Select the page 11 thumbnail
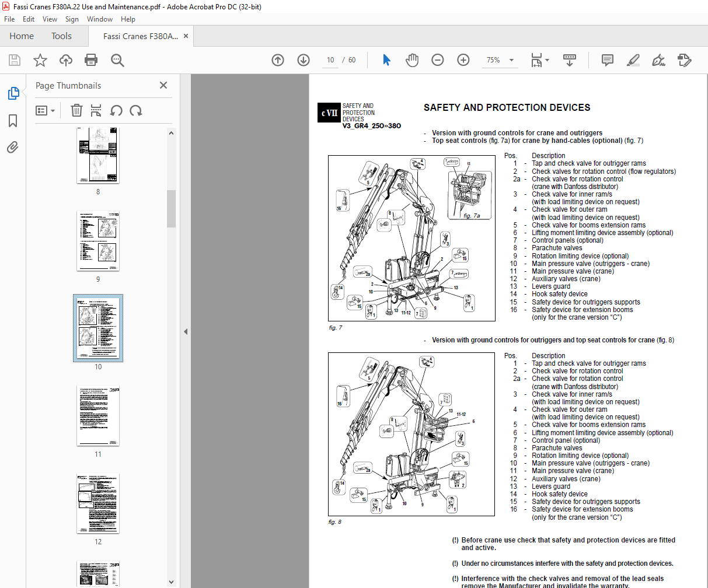The image size is (708, 588). (x=98, y=416)
